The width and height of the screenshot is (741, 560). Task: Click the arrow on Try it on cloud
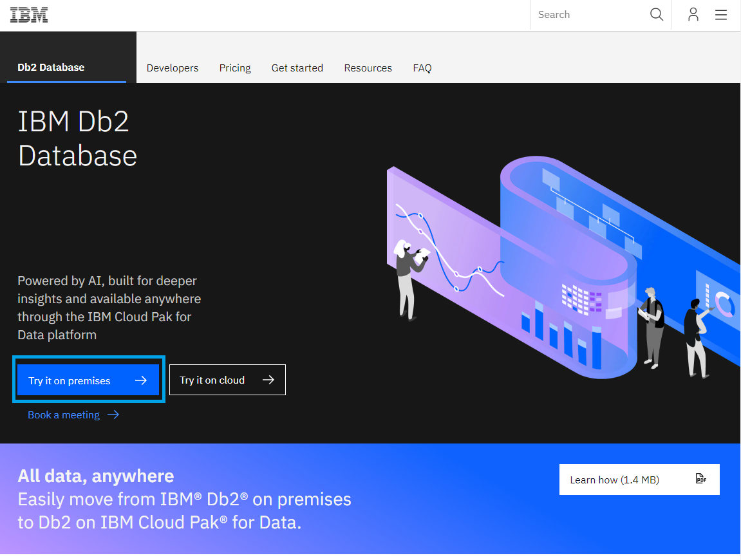[268, 379]
